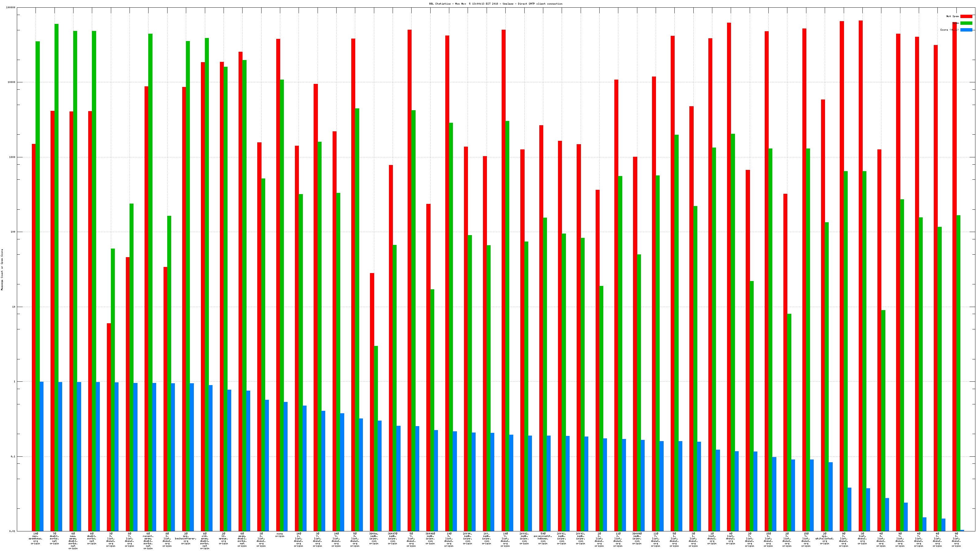Select the zen.spamhaus.org x-axis label
The image size is (980, 551).
36,538
